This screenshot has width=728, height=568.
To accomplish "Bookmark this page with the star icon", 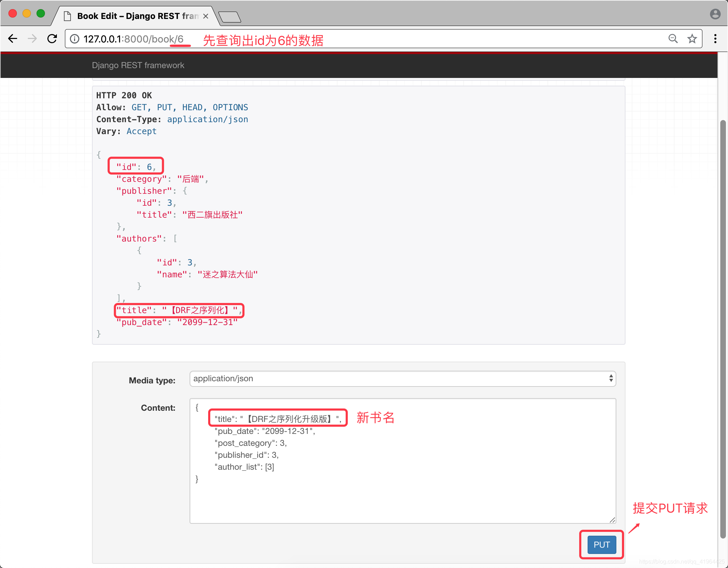I will click(x=692, y=39).
